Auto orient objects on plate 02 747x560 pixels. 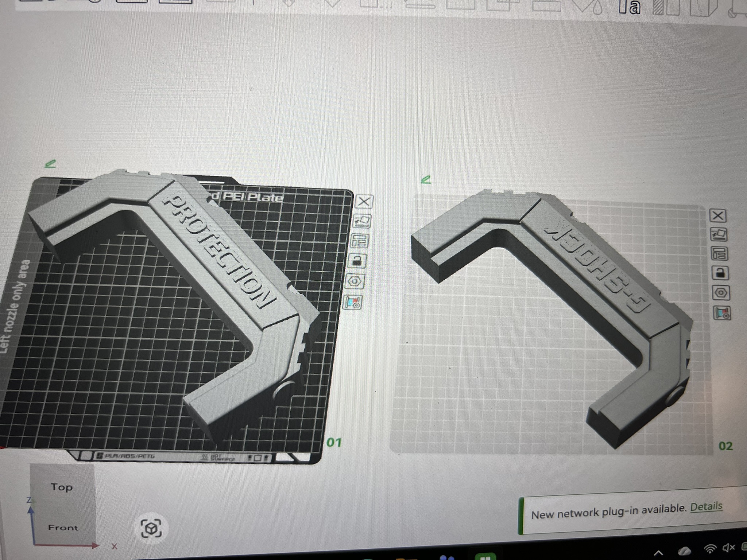click(718, 234)
